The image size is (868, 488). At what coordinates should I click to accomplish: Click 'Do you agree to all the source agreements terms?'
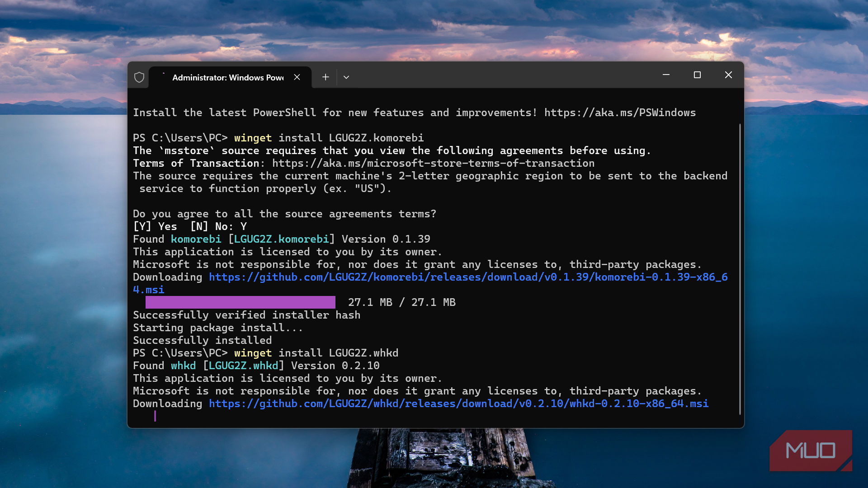click(x=285, y=214)
